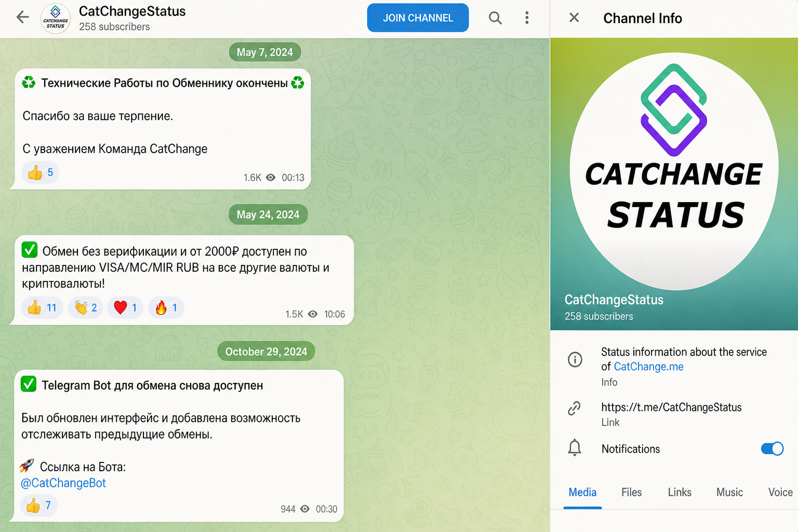Viewport: 798px width, 532px height.
Task: Click the https://t.me/CatChangeStatus channel link
Action: tap(671, 407)
